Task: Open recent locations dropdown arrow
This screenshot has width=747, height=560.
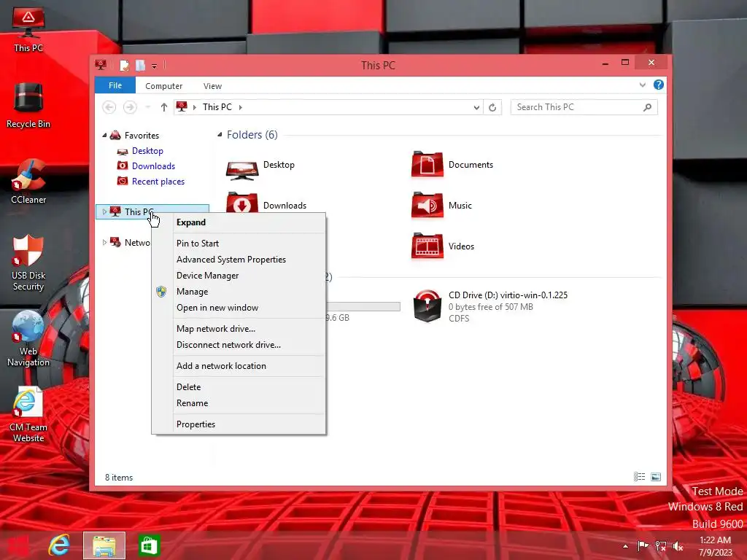Action: [x=147, y=107]
